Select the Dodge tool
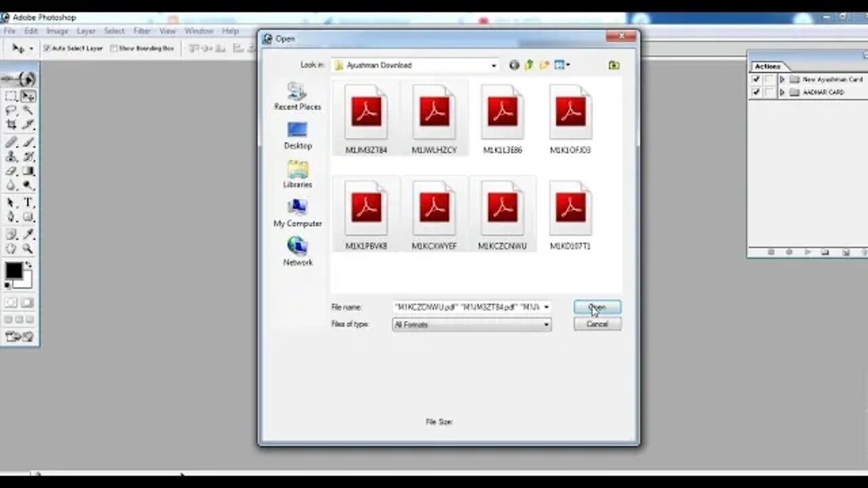Image resolution: width=868 pixels, height=488 pixels. [28, 185]
